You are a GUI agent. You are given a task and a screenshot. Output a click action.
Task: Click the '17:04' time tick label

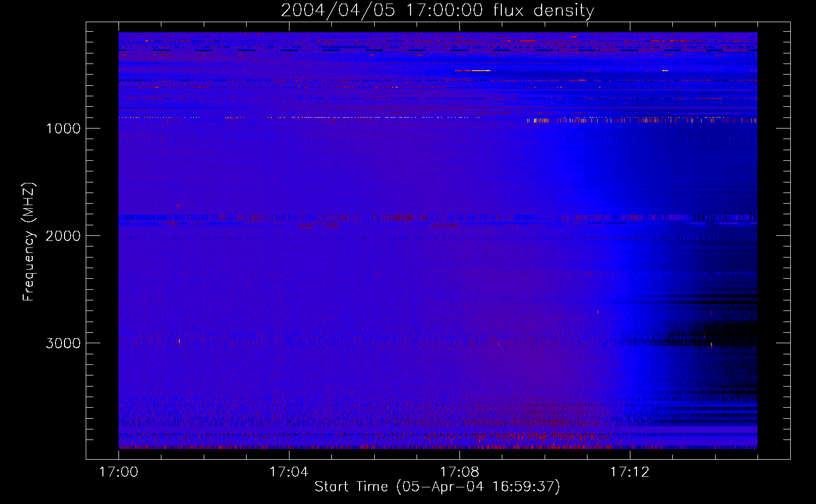tap(289, 472)
